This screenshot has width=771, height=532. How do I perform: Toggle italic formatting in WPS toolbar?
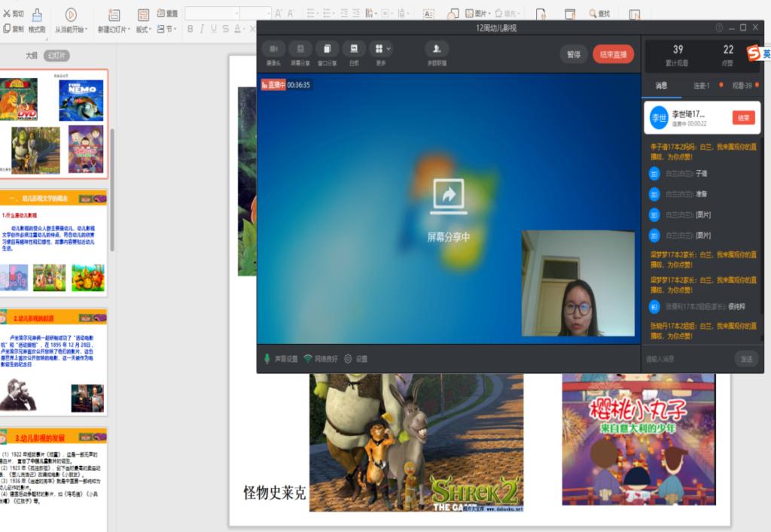[x=203, y=29]
